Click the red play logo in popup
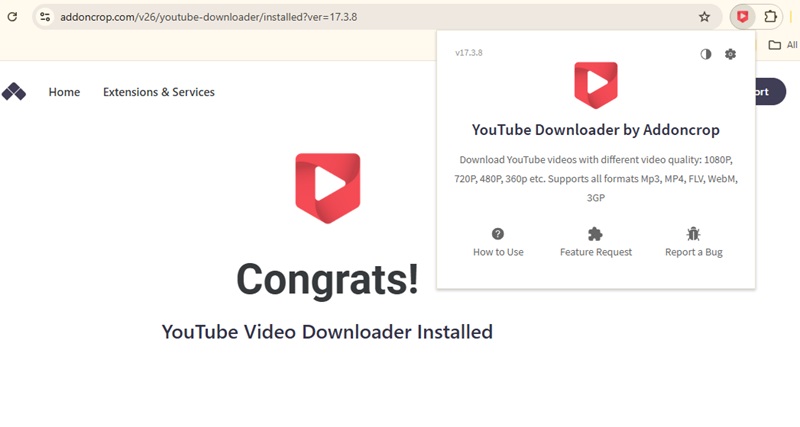 click(x=595, y=85)
